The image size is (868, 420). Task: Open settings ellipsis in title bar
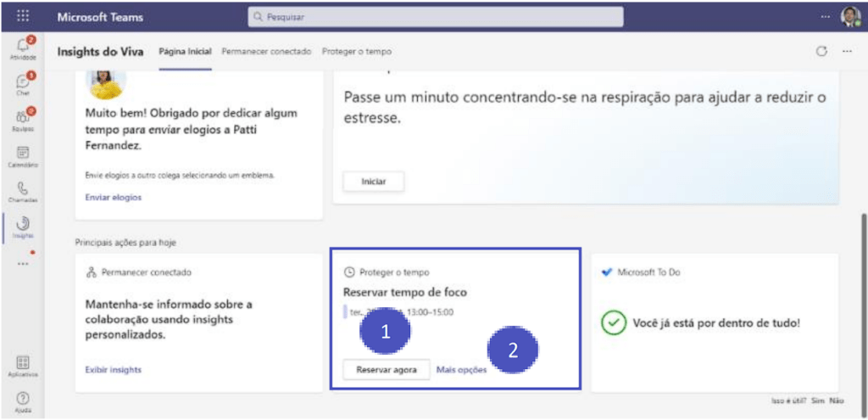point(826,17)
